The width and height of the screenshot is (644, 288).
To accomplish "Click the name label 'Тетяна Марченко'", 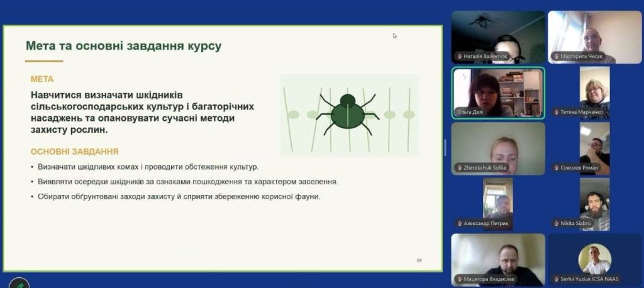I will click(582, 112).
